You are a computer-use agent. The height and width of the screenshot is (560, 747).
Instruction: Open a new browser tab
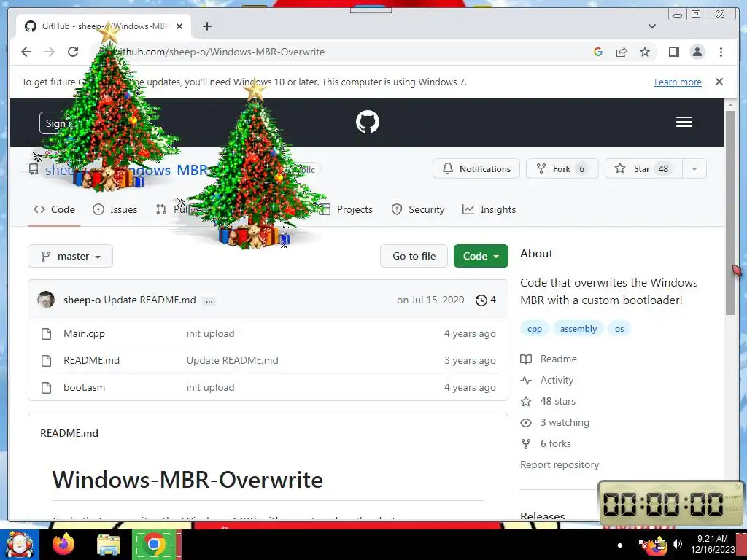coord(206,26)
